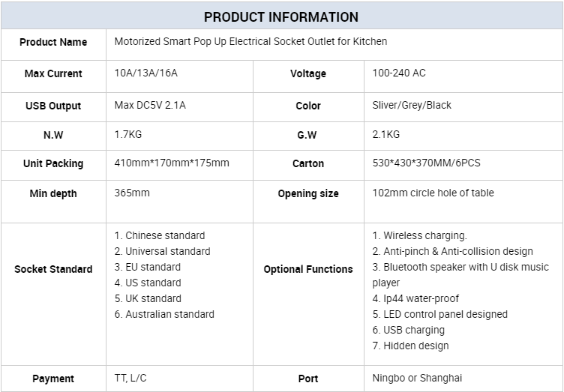Click the 1.7KG net weight value
Screen dimensions: 564x392
point(128,135)
